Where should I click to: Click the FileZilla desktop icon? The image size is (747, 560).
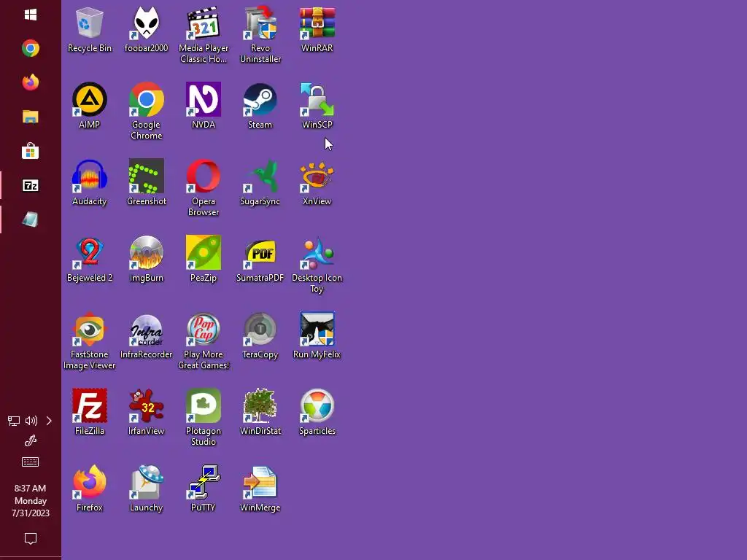point(89,413)
